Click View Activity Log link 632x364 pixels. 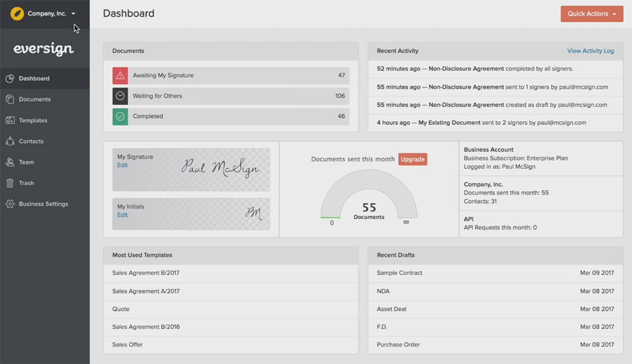[x=590, y=51]
